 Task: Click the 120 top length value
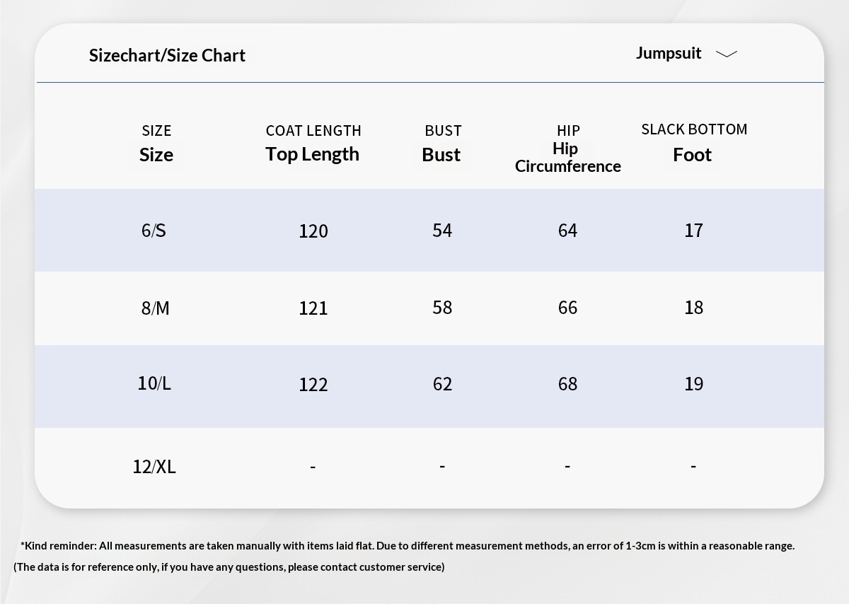(313, 231)
